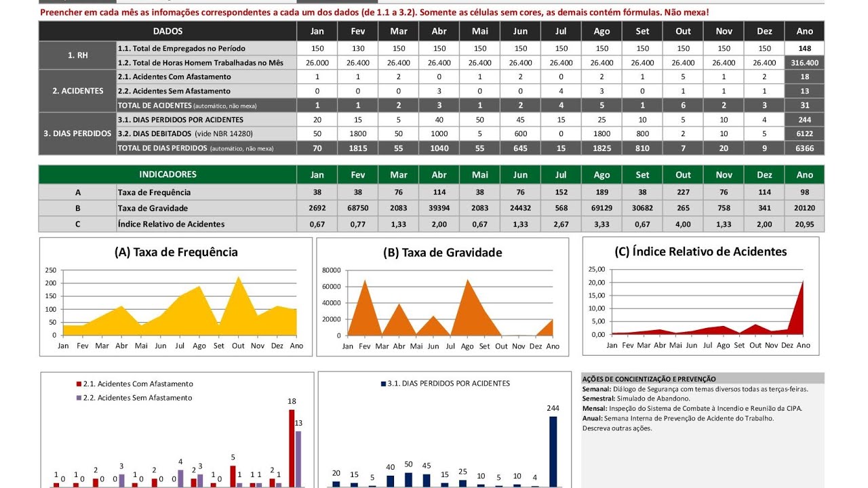Select Abr cell of Dias Debitados showing 1000

[x=439, y=134]
